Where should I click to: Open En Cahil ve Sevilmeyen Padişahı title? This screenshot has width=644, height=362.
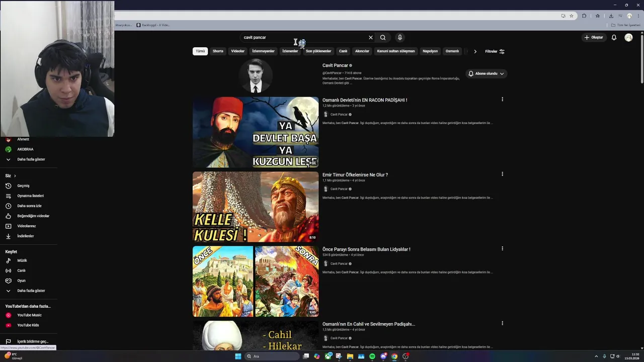point(369,324)
